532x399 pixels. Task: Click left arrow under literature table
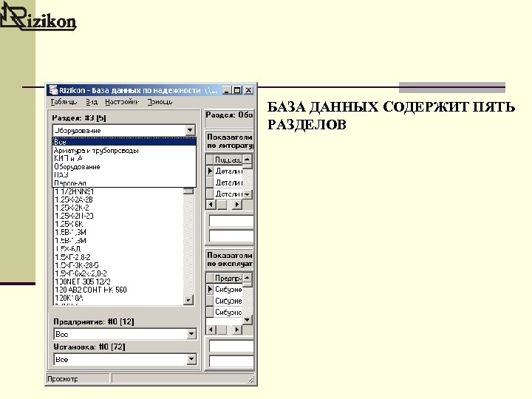(211, 204)
